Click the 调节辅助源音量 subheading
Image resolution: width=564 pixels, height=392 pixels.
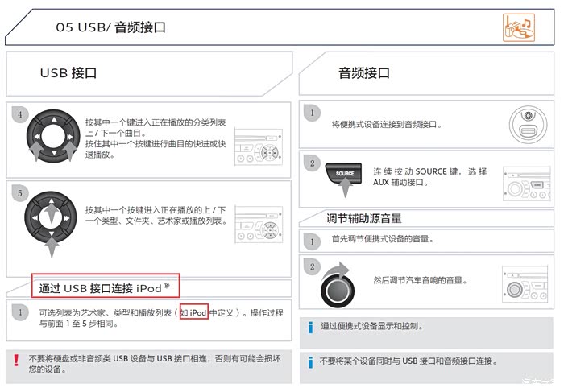(364, 218)
